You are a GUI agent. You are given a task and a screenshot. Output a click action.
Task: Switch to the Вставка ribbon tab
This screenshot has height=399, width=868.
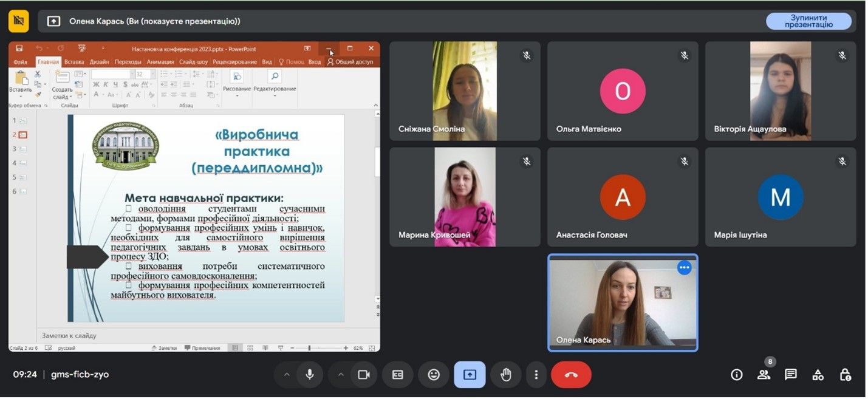74,62
